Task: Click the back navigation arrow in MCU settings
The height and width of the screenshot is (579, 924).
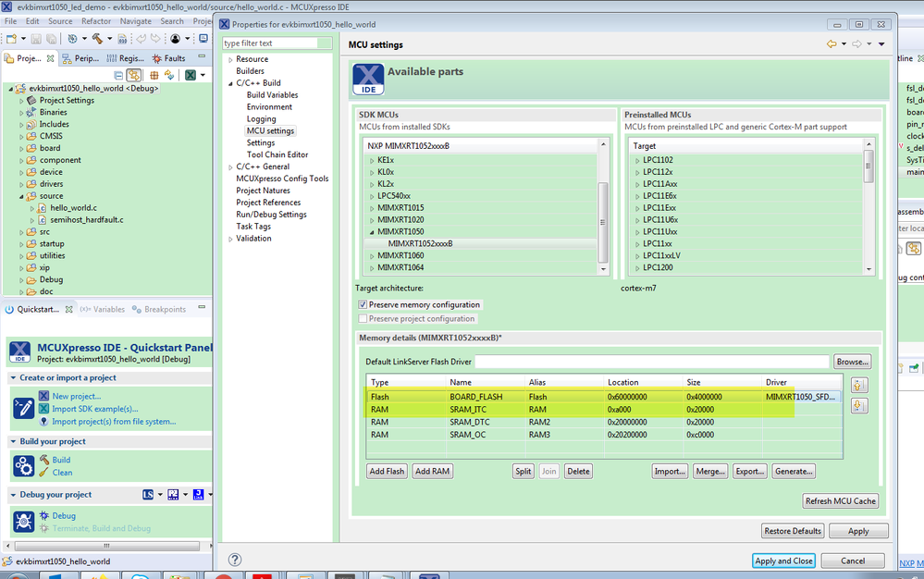Action: coord(832,44)
